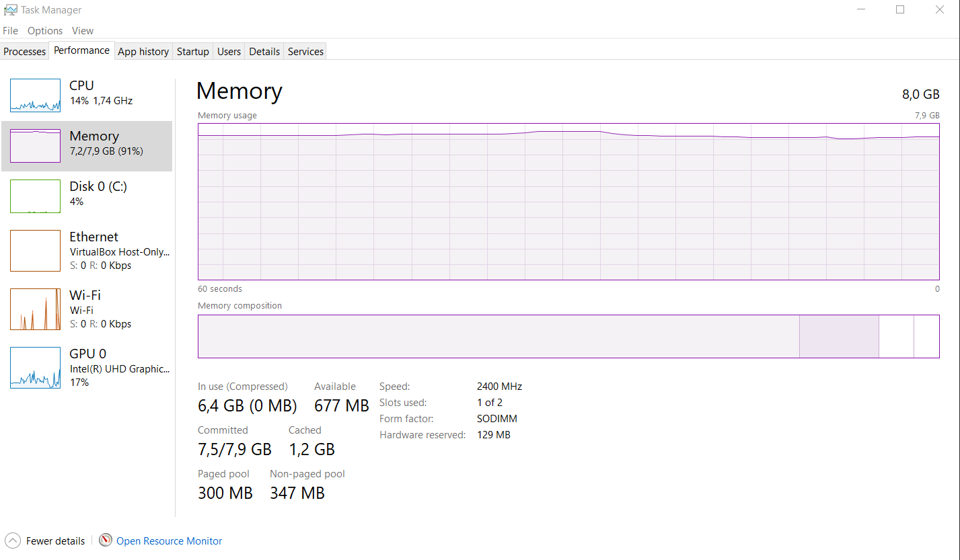Image resolution: width=960 pixels, height=560 pixels.
Task: Switch to the App history tab
Action: (143, 52)
